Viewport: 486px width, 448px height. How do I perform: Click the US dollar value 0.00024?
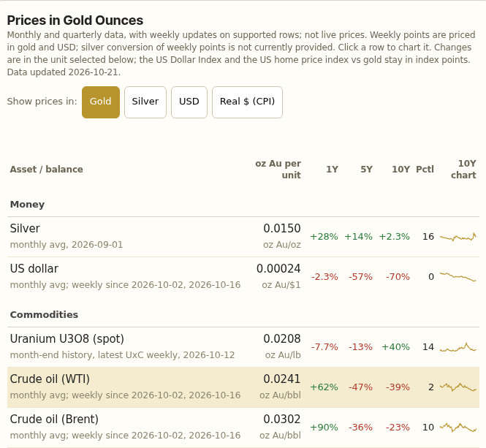click(x=278, y=268)
